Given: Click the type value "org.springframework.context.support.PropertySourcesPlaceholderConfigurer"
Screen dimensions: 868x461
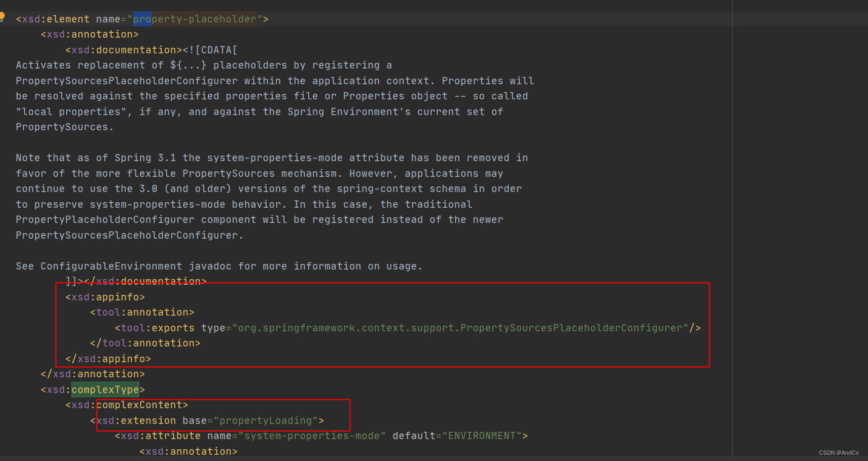Looking at the screenshot, I should 460,328.
